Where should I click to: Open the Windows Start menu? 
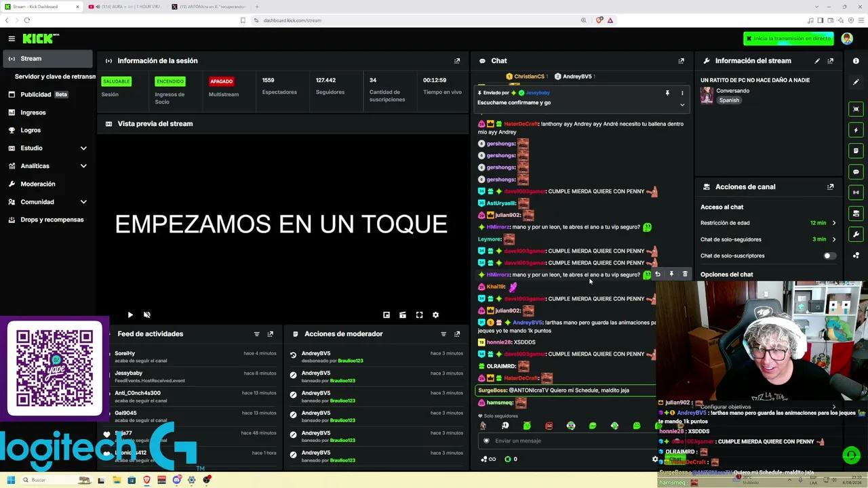(10, 480)
